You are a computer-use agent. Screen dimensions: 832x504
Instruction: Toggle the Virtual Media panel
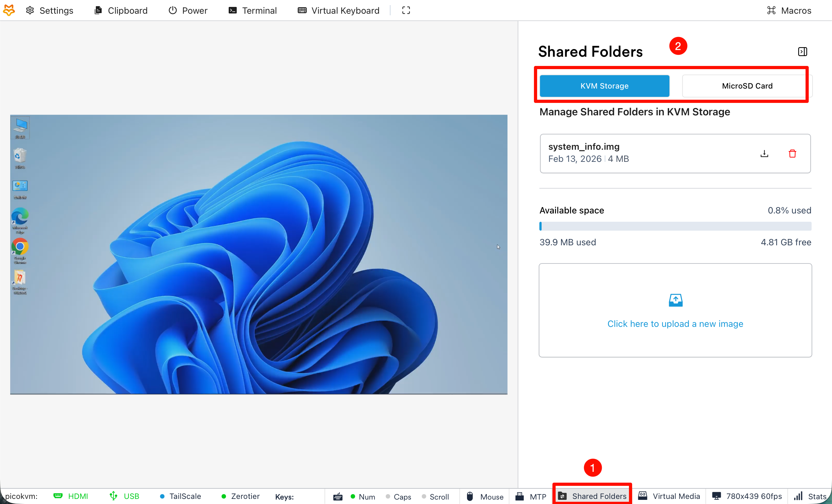pyautogui.click(x=669, y=496)
